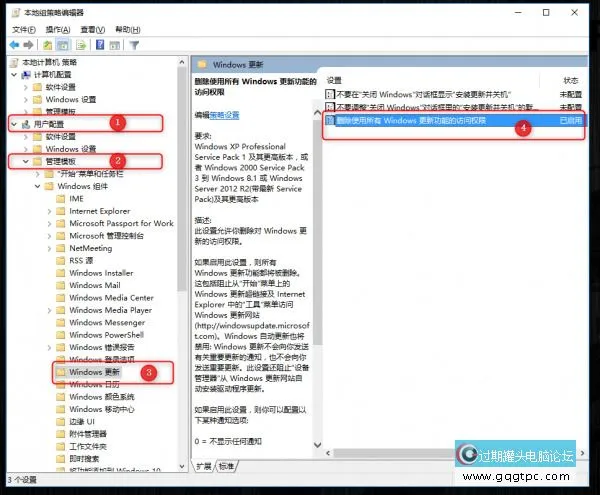Collapse the 用户配置 node
The height and width of the screenshot is (495, 600).
[x=14, y=124]
